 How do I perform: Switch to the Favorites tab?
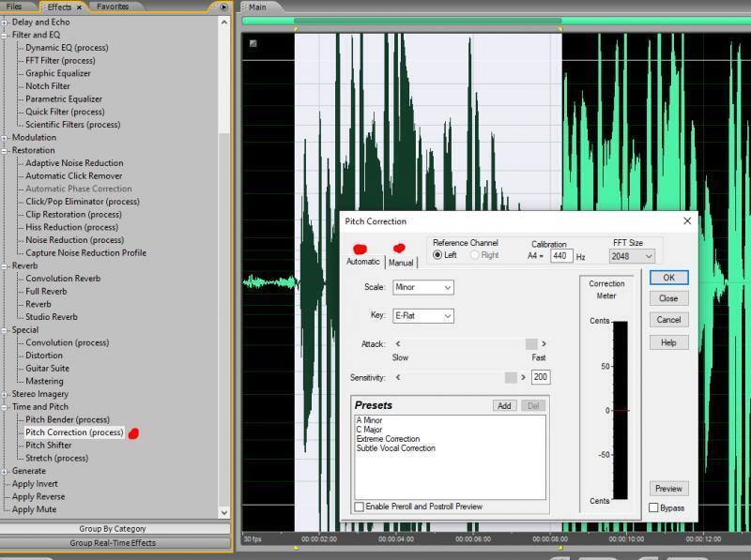click(113, 7)
